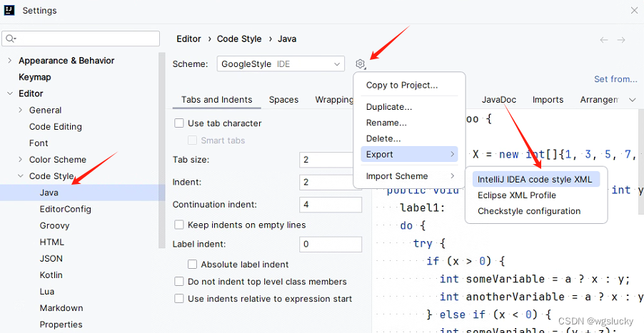Click the Tab size field
The image size is (644, 333).
pyautogui.click(x=331, y=160)
